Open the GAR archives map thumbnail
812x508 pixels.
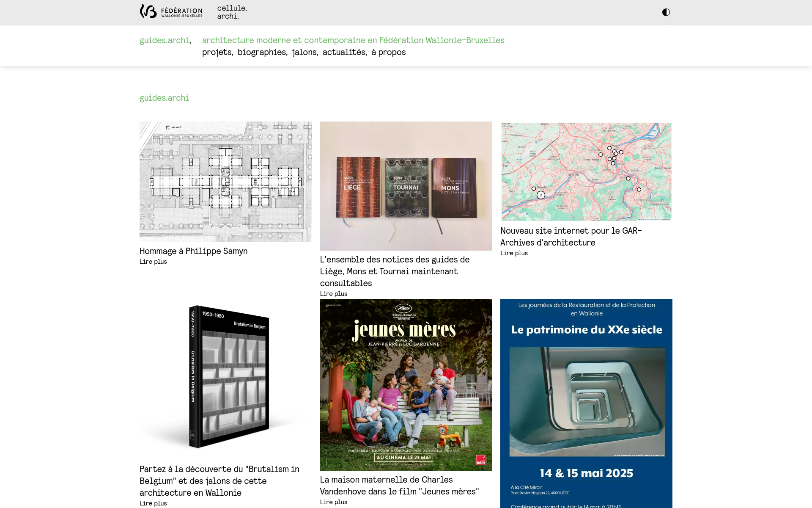(586, 171)
